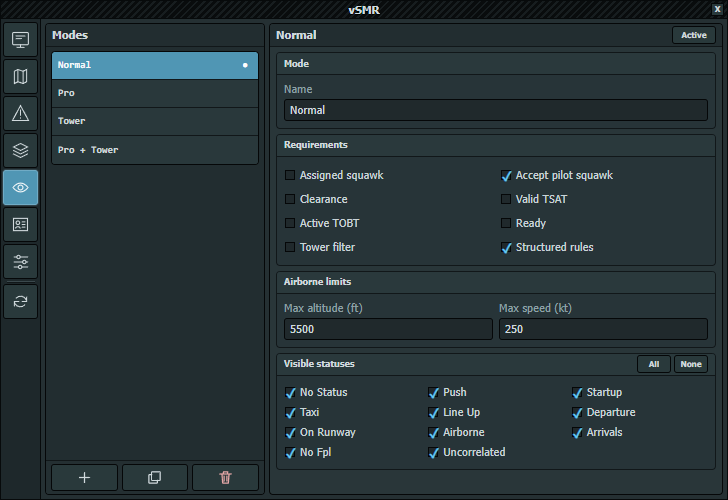Click All visible statuses button
This screenshot has width=728, height=500.
[x=654, y=364]
